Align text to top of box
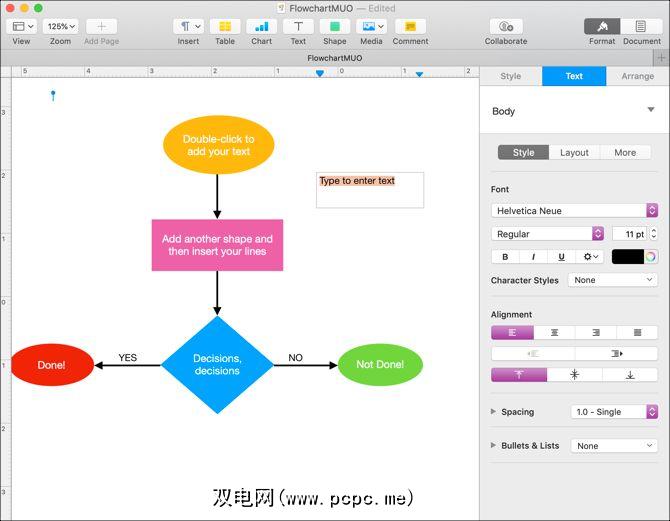The height and width of the screenshot is (521, 670). [x=519, y=375]
